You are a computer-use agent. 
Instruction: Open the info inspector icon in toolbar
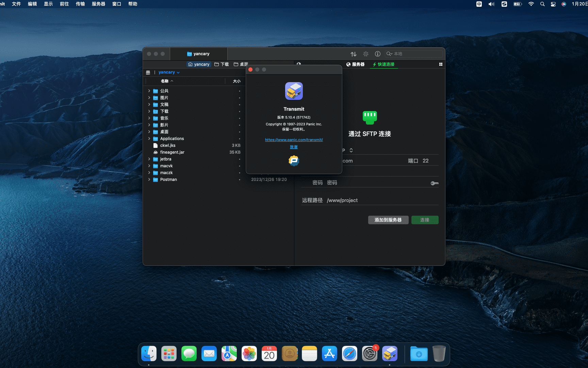tap(378, 54)
